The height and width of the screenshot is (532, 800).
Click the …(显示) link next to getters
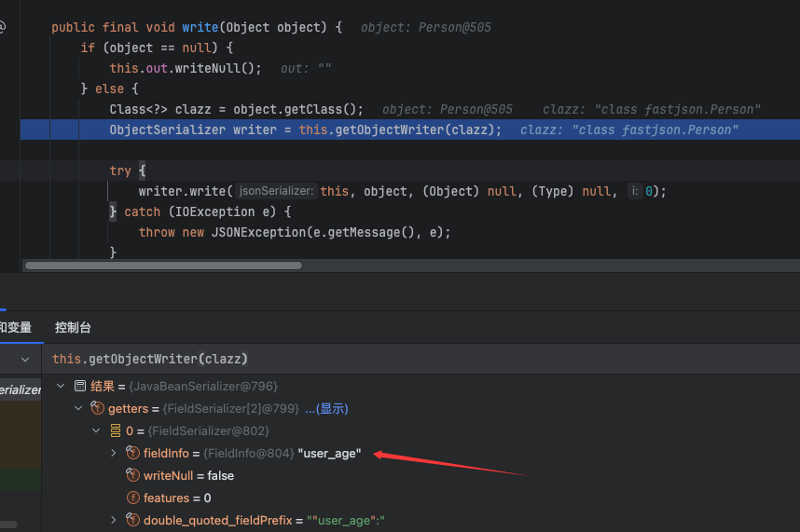click(326, 409)
